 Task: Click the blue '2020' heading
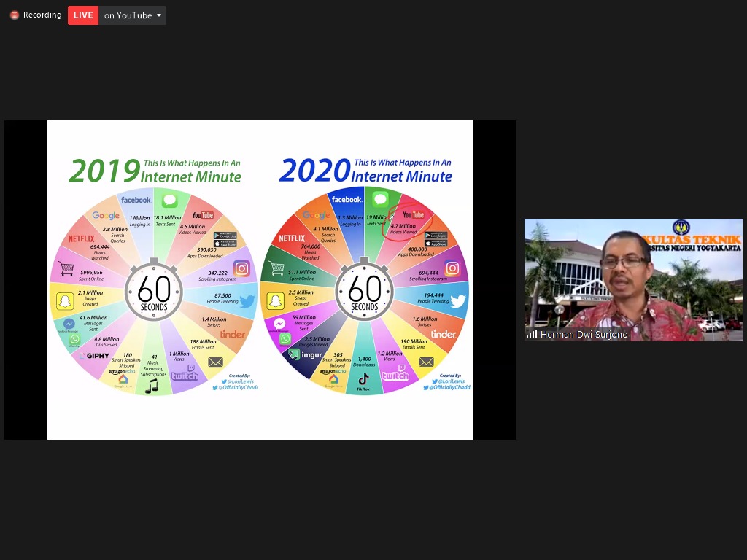coord(315,170)
